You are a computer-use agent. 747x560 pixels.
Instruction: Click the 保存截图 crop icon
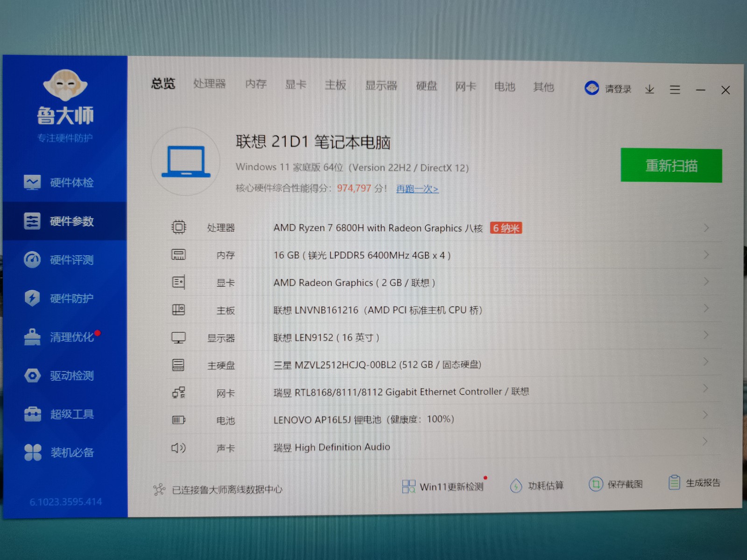(x=595, y=484)
